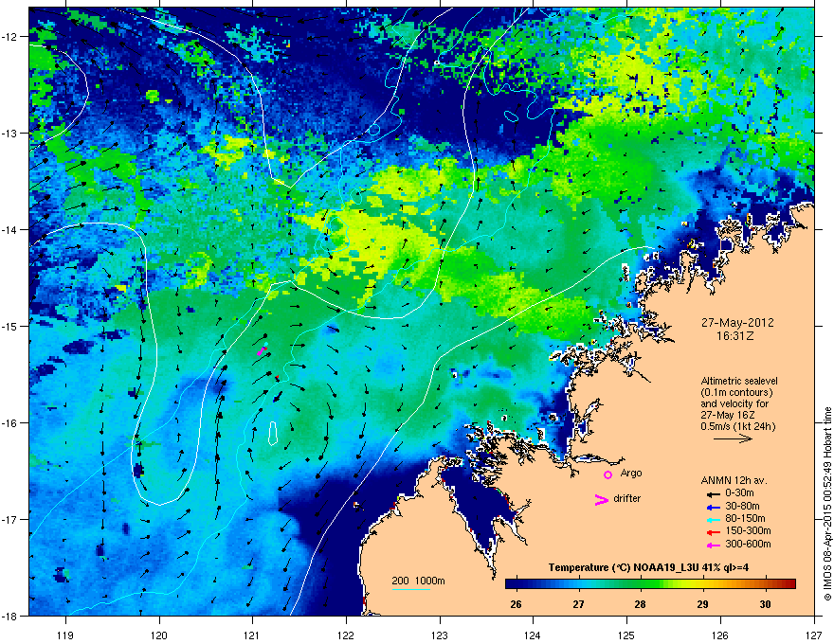This screenshot has width=834, height=644.
Task: Click the blue 30-80m arrow symbol
Action: [714, 507]
